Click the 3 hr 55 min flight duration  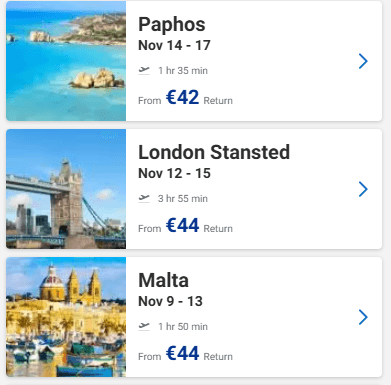click(183, 199)
